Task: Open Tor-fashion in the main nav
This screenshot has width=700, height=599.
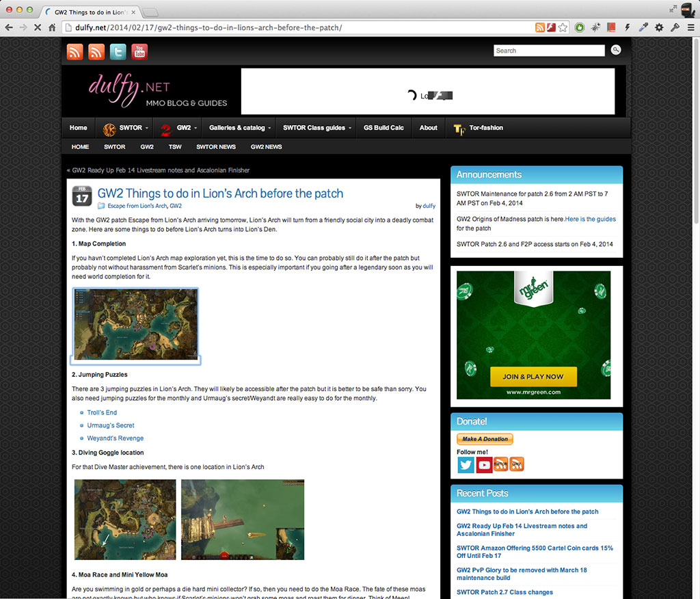Action: 478,128
